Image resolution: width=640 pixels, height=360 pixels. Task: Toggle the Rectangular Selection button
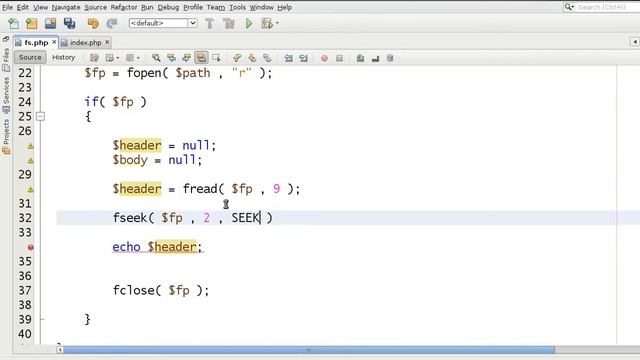(216, 58)
